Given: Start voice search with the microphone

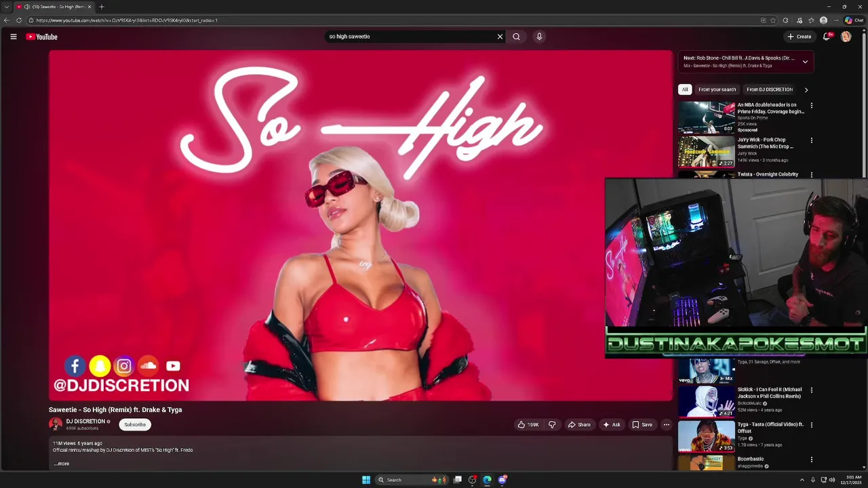Looking at the screenshot, I should tap(539, 37).
